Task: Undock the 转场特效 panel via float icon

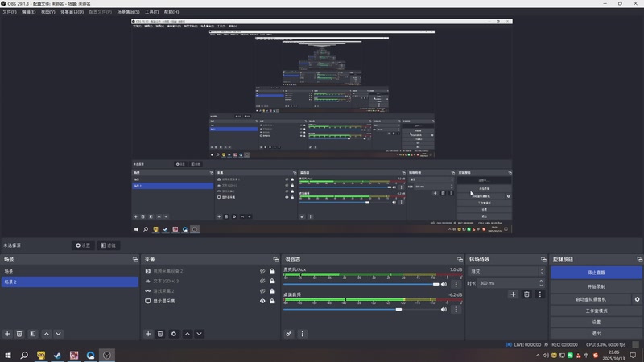Action: (543, 259)
